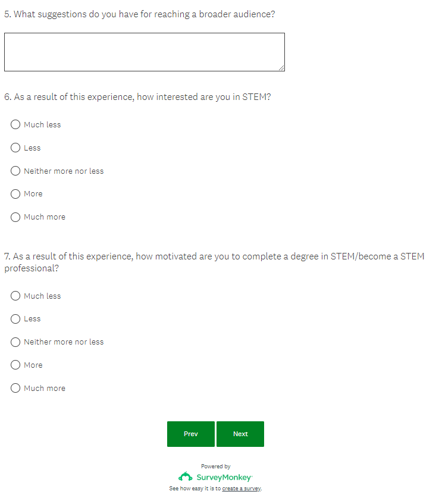Click the SurveyMonkey brand name text
Screen dimensions: 439x504
click(x=224, y=477)
